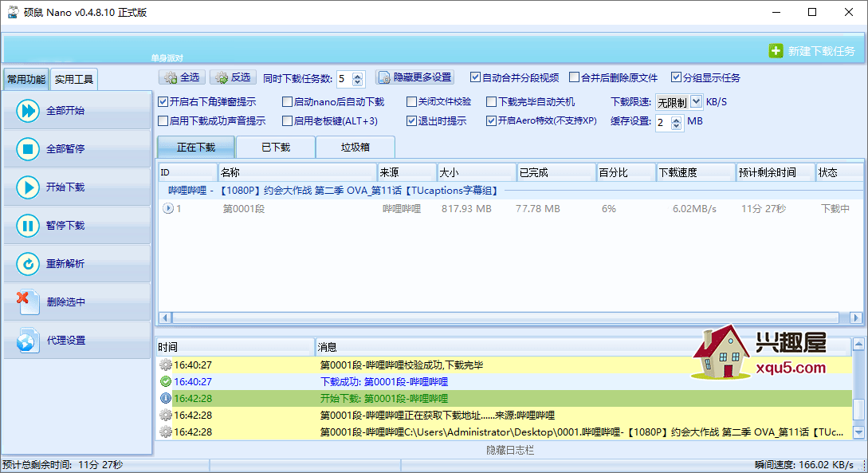Image resolution: width=868 pixels, height=473 pixels.
Task: Toggle 自动合并分段视频 checkbox
Action: click(x=476, y=77)
